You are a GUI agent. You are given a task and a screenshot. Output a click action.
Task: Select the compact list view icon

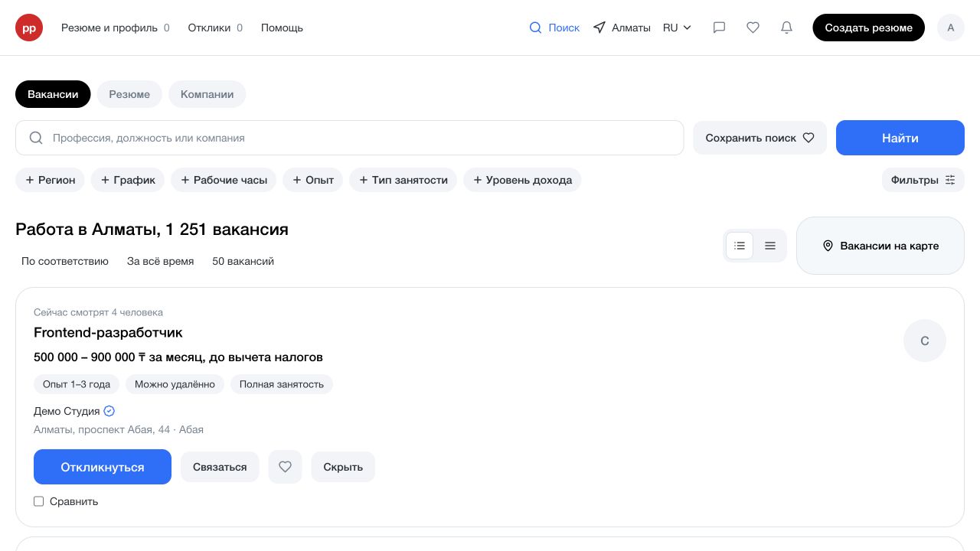[770, 246]
